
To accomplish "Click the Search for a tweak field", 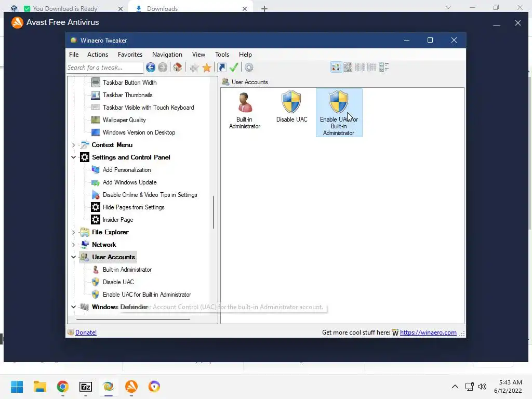I will (105, 68).
